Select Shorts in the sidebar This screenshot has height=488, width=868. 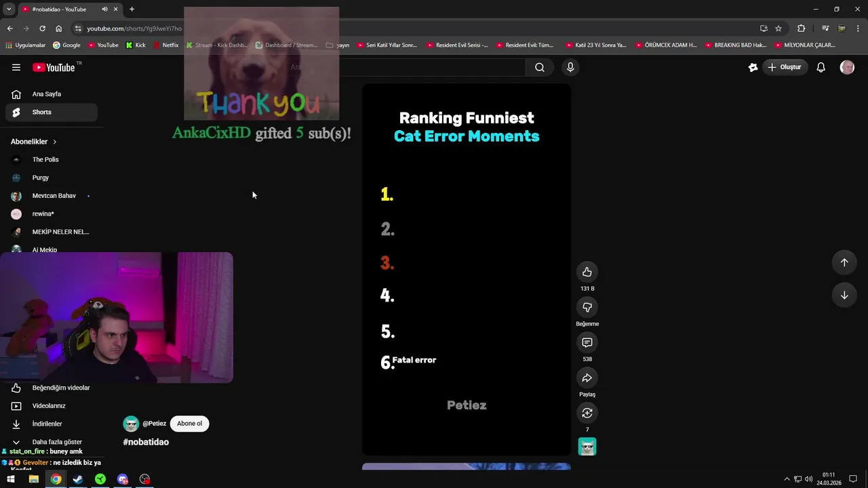tap(52, 113)
